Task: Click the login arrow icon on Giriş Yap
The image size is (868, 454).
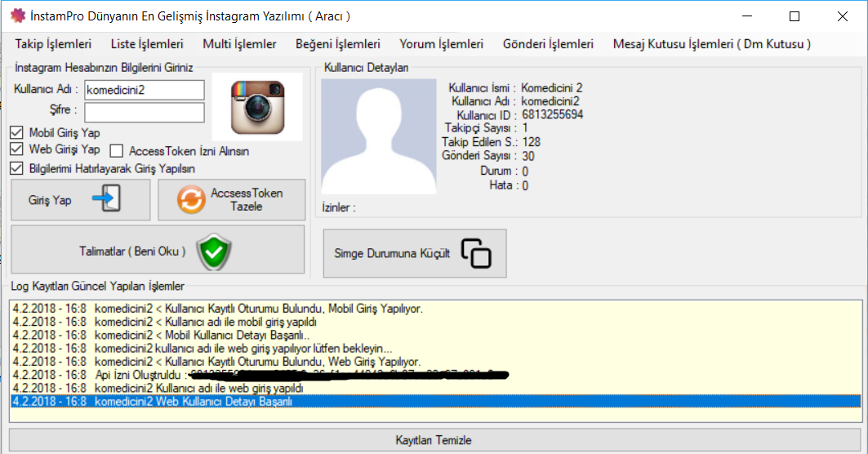Action: point(106,198)
